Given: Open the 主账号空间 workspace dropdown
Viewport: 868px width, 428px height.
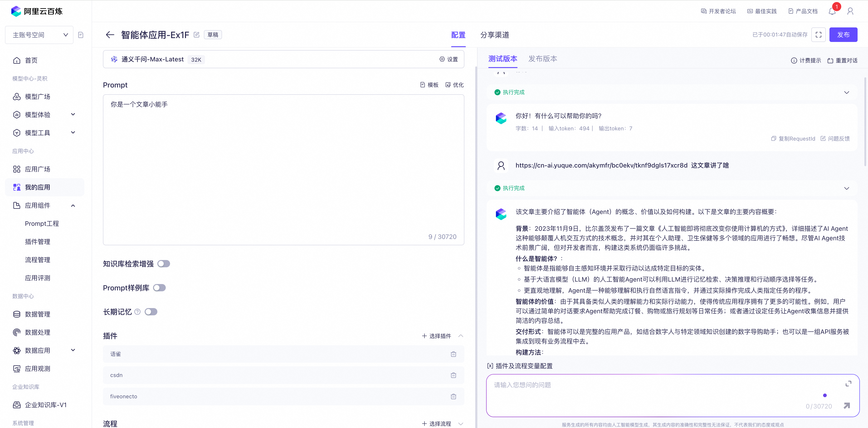Looking at the screenshot, I should [39, 35].
